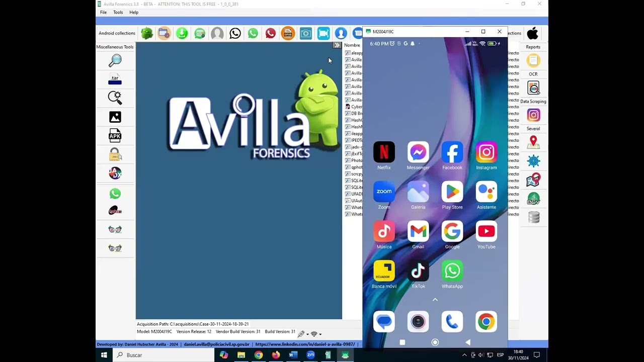644x362 pixels.
Task: Open Firefox from the Windows taskbar
Action: tap(276, 355)
